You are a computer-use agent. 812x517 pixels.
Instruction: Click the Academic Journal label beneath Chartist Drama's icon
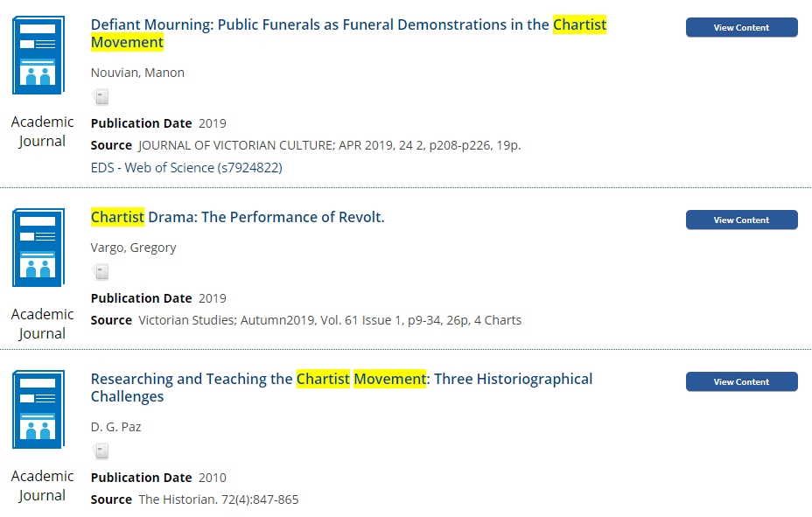click(x=43, y=324)
